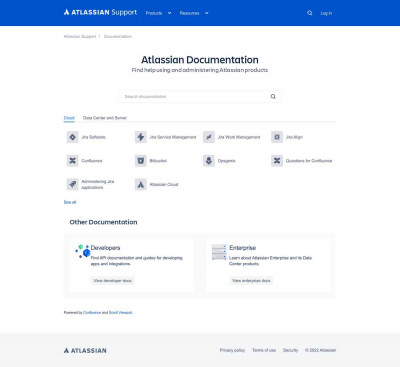Click the footer Atlassian logo
400x367 pixels.
click(x=85, y=350)
